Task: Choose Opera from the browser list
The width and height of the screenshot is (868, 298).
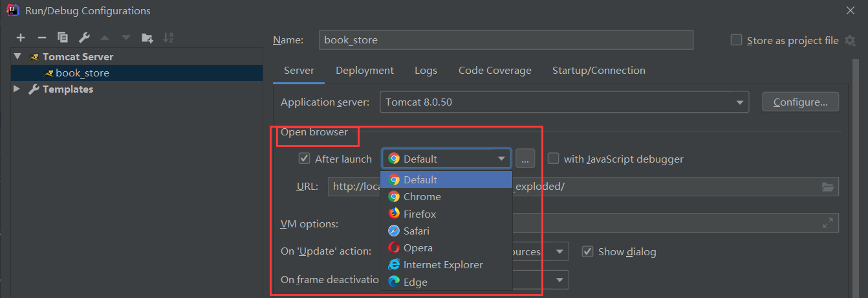Action: (x=447, y=247)
